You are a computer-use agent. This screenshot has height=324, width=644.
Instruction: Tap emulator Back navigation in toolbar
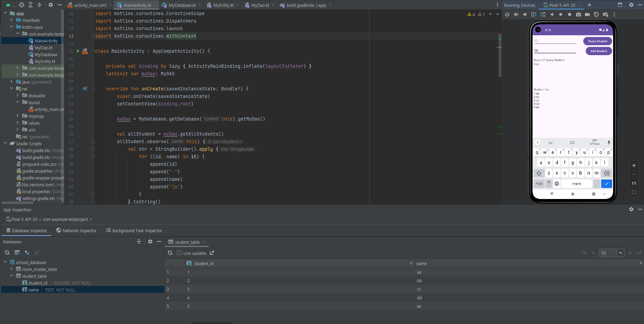pos(552,14)
